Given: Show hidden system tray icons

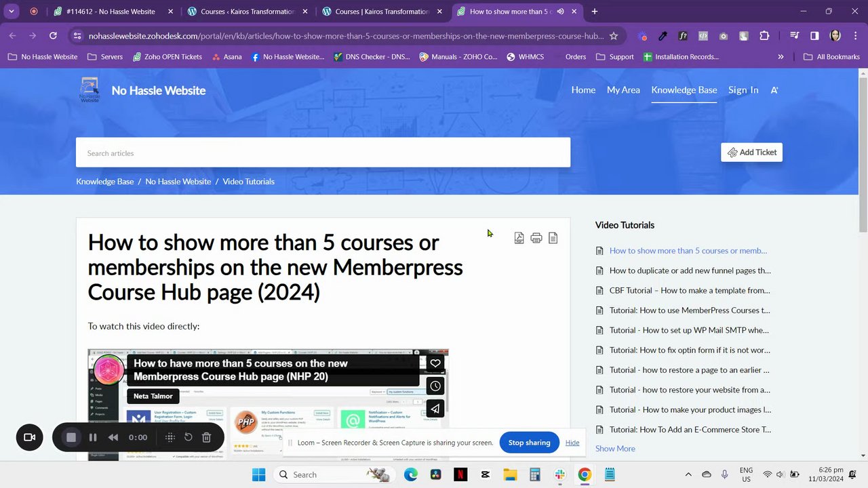Looking at the screenshot, I should click(688, 474).
